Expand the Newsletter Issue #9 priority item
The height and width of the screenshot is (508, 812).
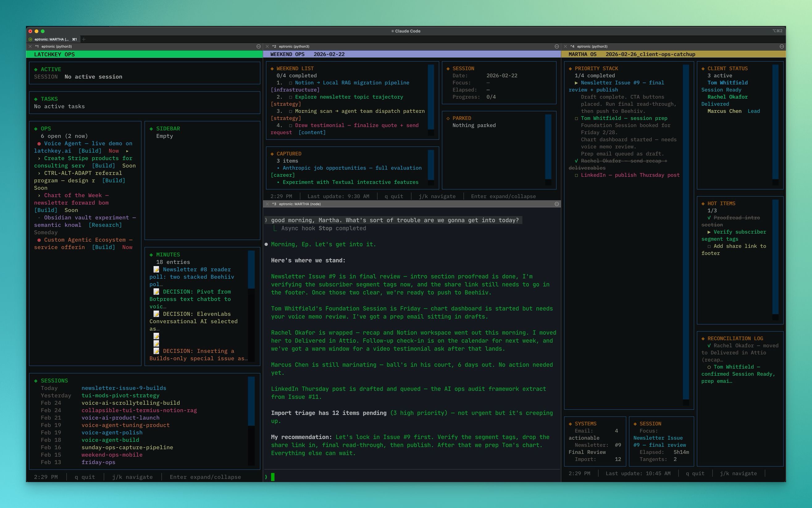pos(576,83)
